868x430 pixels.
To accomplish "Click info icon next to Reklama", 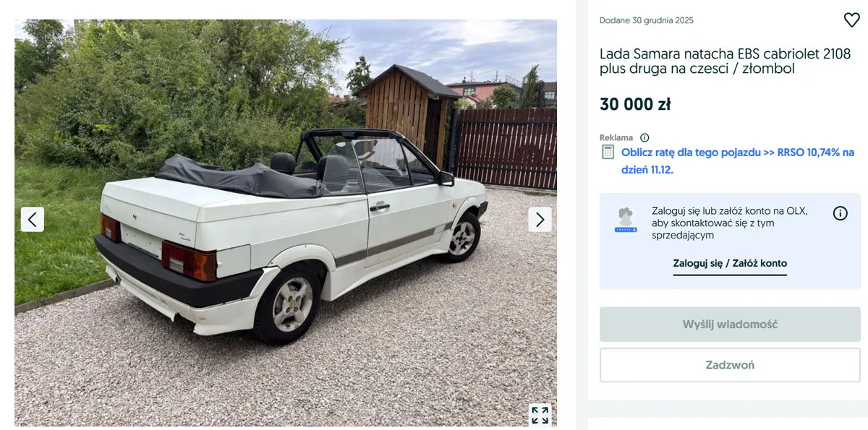I will tap(644, 137).
